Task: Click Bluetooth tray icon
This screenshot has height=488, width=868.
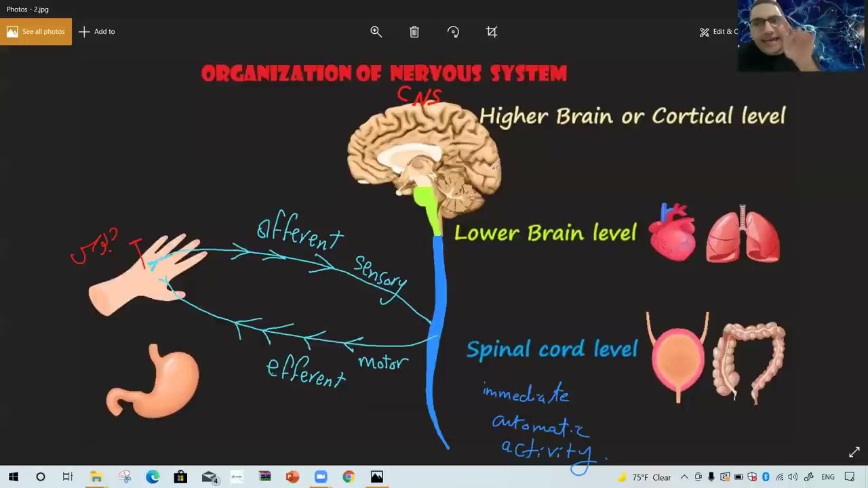Action: (766, 477)
